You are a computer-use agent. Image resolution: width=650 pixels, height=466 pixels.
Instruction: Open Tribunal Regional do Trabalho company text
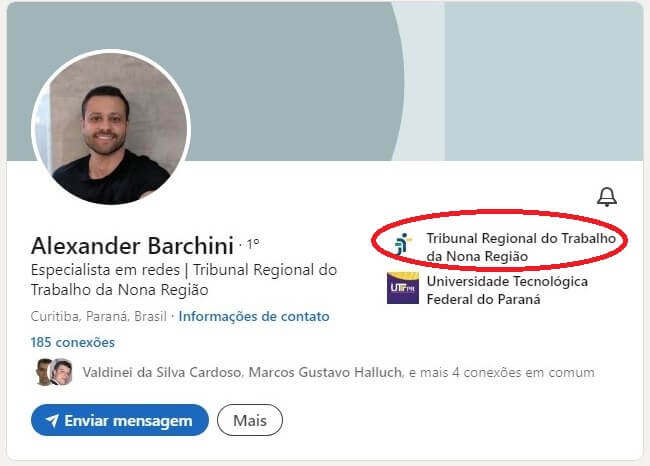click(x=521, y=247)
